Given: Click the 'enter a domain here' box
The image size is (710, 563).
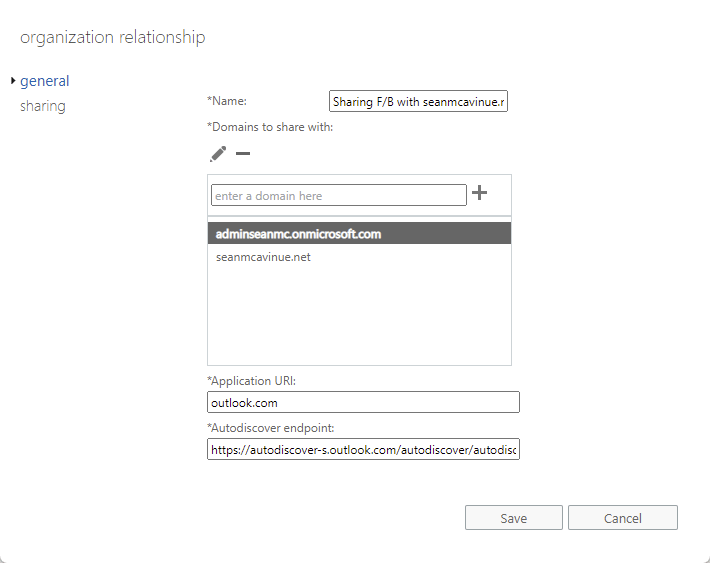Looking at the screenshot, I should click(x=338, y=195).
